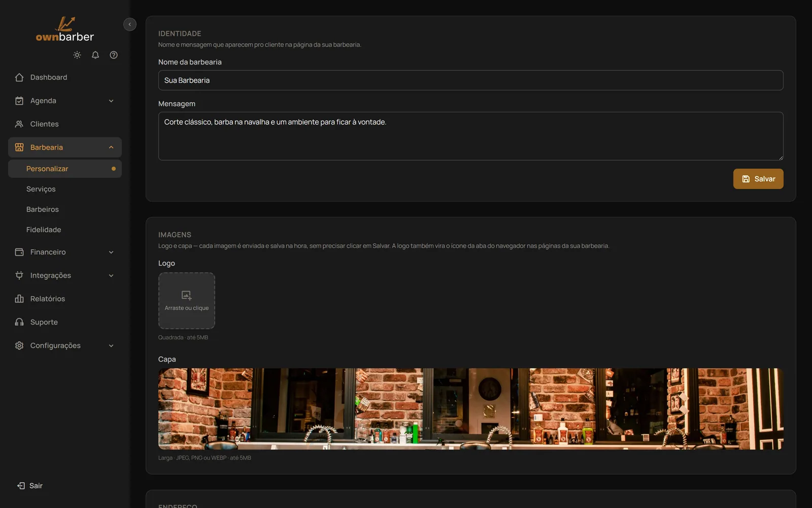Click the add-image icon in logo box

[x=187, y=295]
